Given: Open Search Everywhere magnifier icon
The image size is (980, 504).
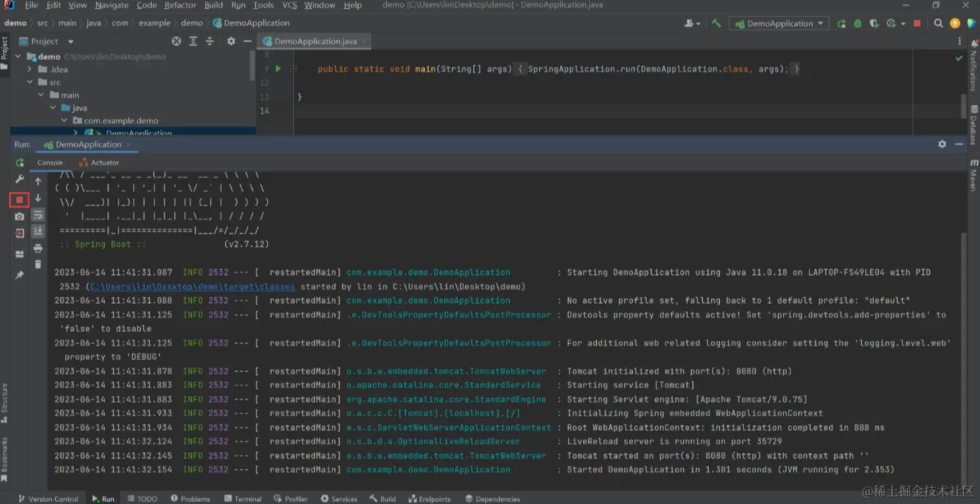Looking at the screenshot, I should tap(938, 23).
